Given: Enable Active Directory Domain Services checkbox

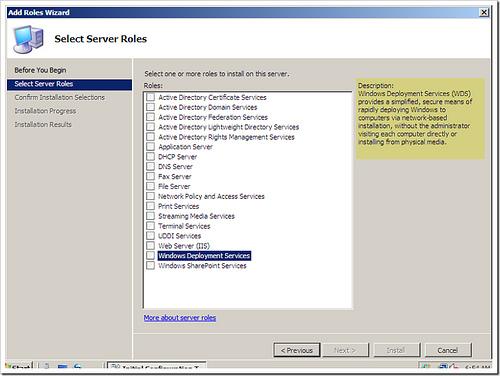Looking at the screenshot, I should tap(150, 107).
